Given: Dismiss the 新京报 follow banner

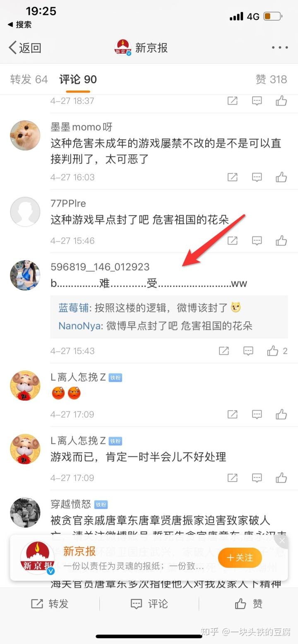Looking at the screenshot, I should [x=282, y=541].
